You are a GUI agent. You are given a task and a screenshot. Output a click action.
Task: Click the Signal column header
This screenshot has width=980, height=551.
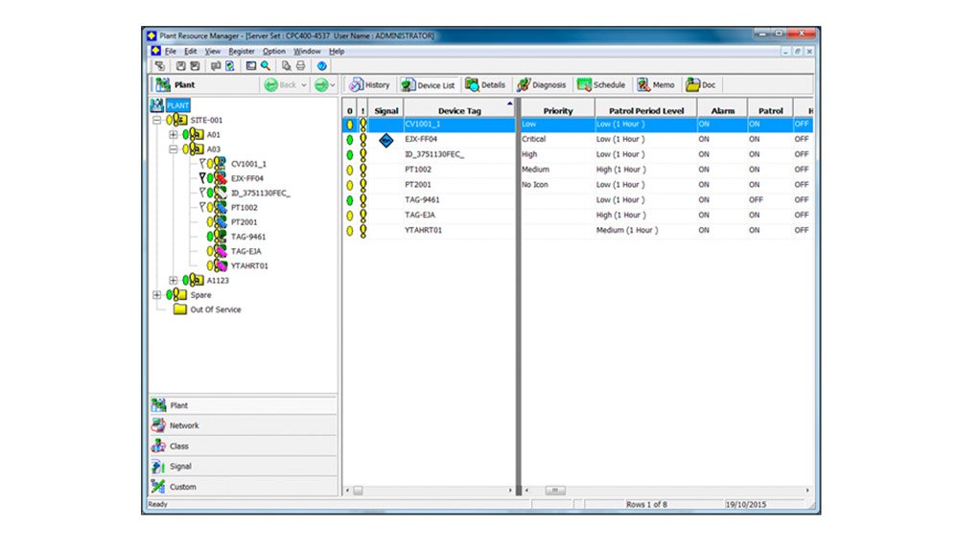pos(386,110)
